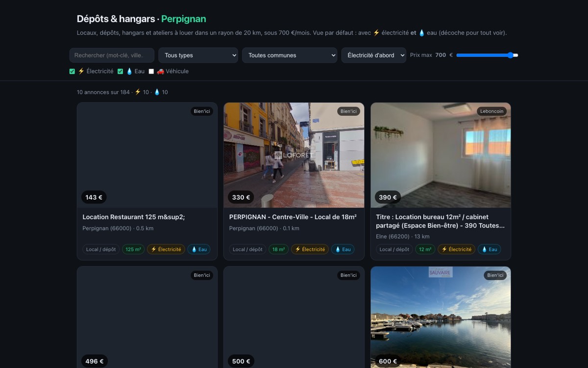Click the harbor photo of the 600 € listing
Image resolution: width=588 pixels, height=368 pixels.
pos(441,317)
